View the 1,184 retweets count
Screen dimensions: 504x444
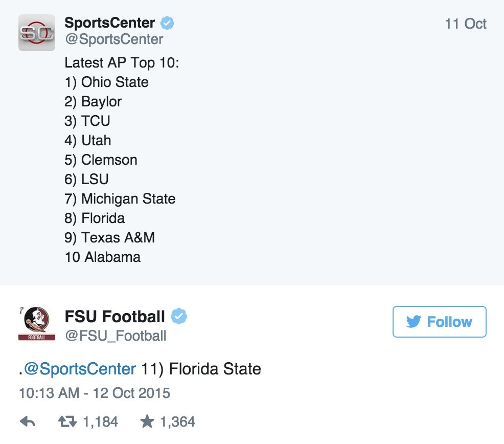pyautogui.click(x=100, y=422)
